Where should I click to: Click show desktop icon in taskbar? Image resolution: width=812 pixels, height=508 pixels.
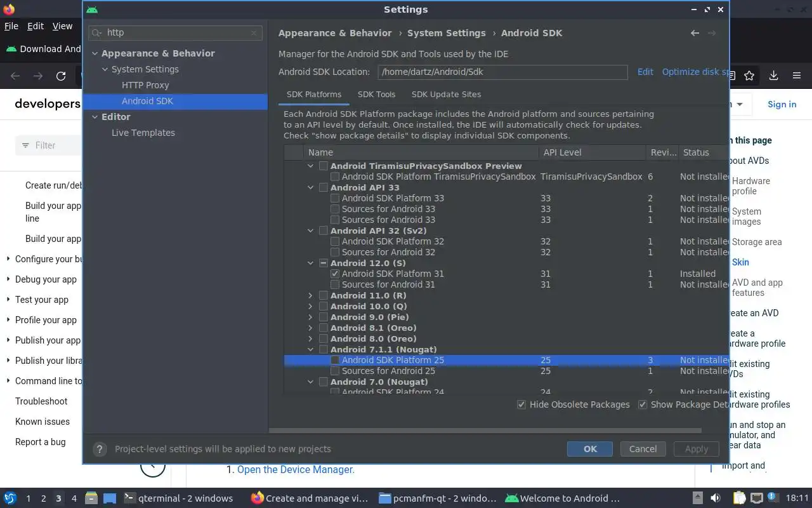pos(110,498)
